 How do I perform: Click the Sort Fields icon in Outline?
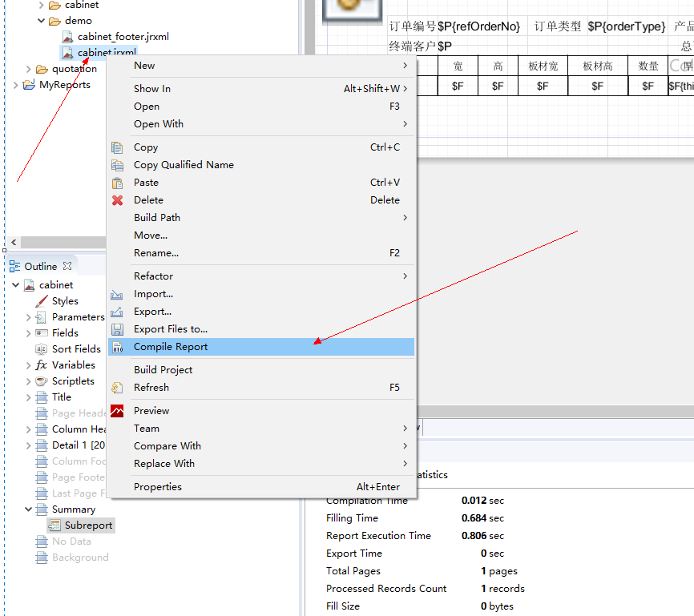tap(41, 349)
